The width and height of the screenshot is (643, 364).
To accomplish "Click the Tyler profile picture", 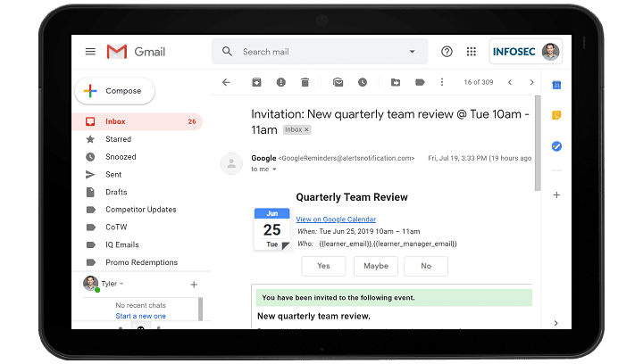I will [x=90, y=284].
